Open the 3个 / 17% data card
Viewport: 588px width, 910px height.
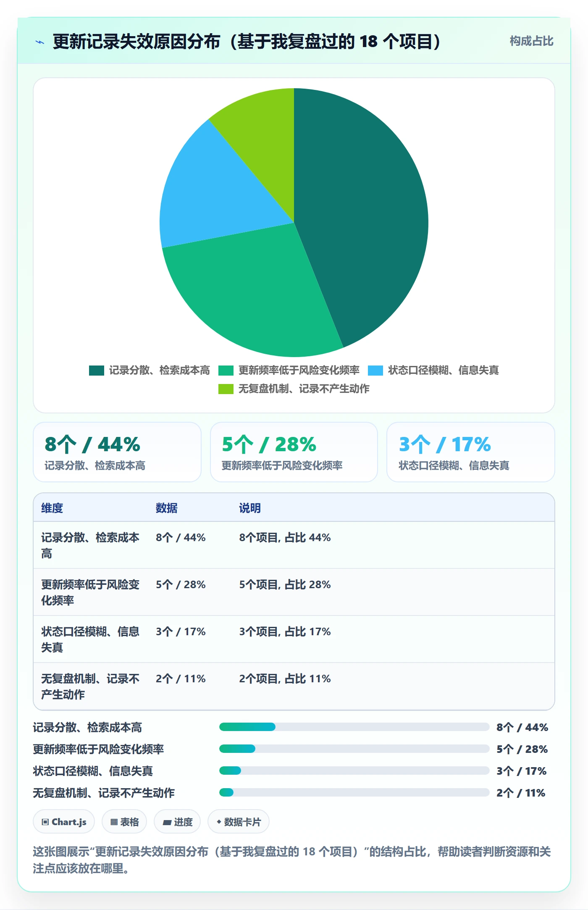click(471, 452)
